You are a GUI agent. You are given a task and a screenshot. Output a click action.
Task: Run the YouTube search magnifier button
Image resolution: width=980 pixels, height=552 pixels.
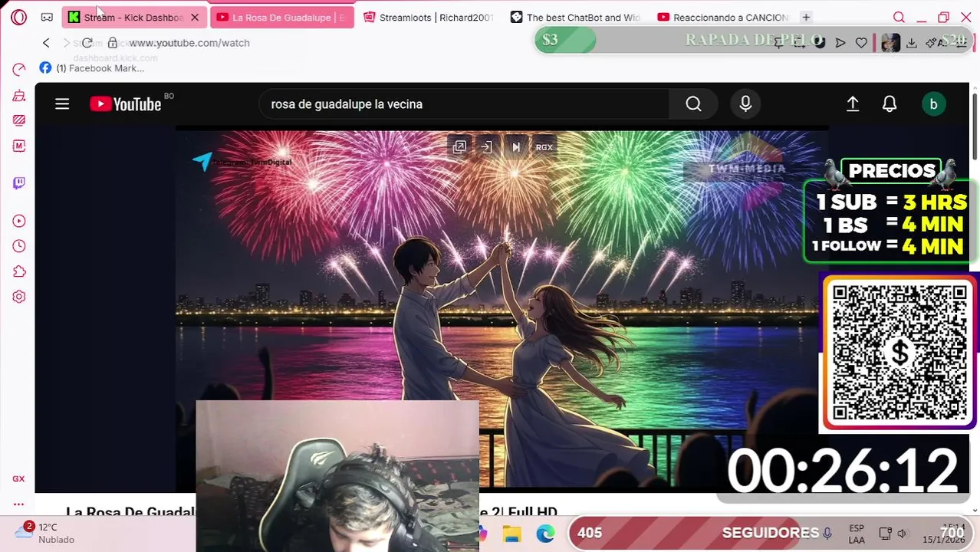pos(693,104)
